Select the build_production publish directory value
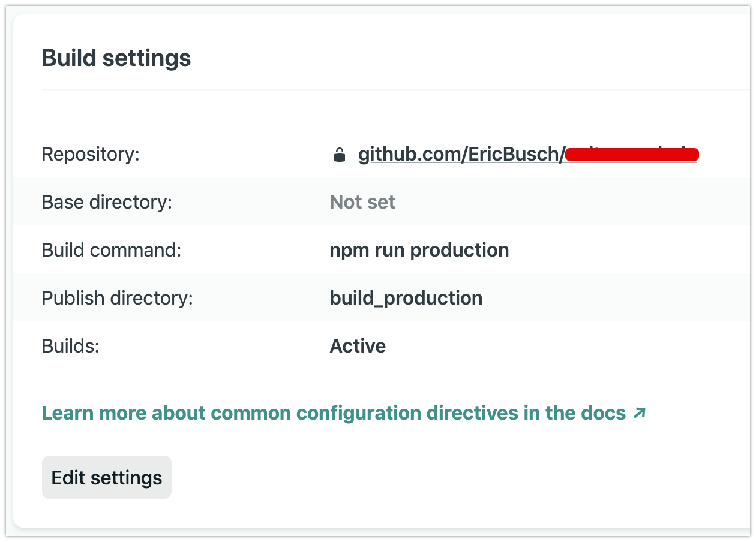This screenshot has width=756, height=542. pos(406,298)
